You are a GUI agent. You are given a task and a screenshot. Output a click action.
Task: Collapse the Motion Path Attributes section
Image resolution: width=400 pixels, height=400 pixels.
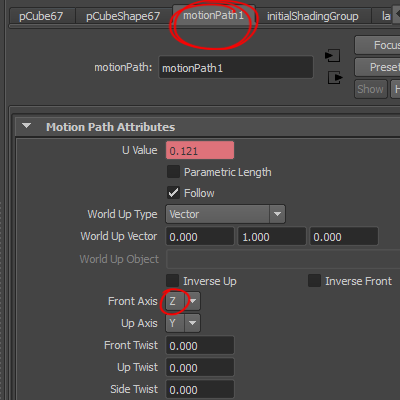click(26, 126)
